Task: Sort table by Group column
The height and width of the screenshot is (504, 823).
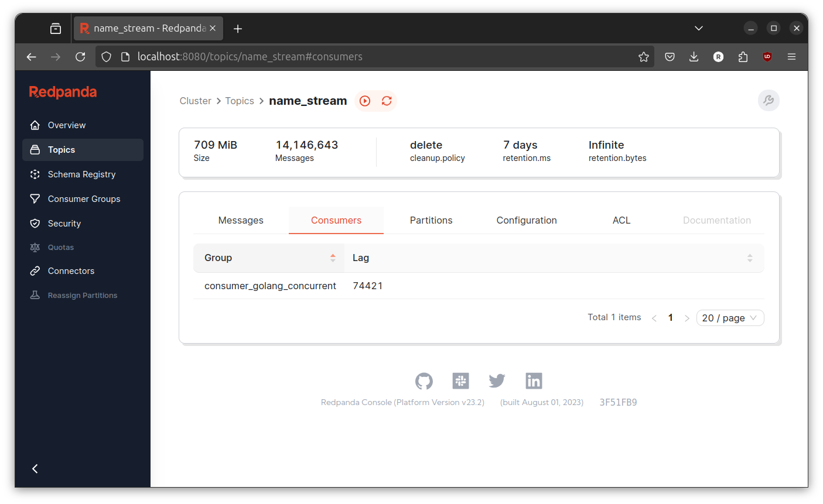Action: 269,258
